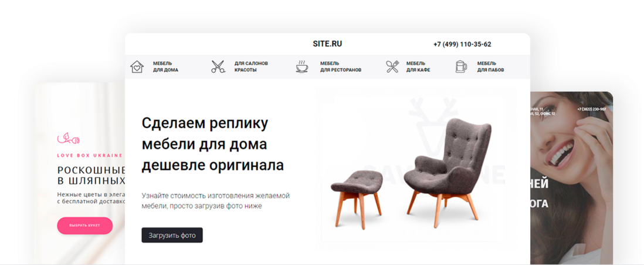Click the fork and knife icon
644x265 pixels.
pyautogui.click(x=392, y=66)
